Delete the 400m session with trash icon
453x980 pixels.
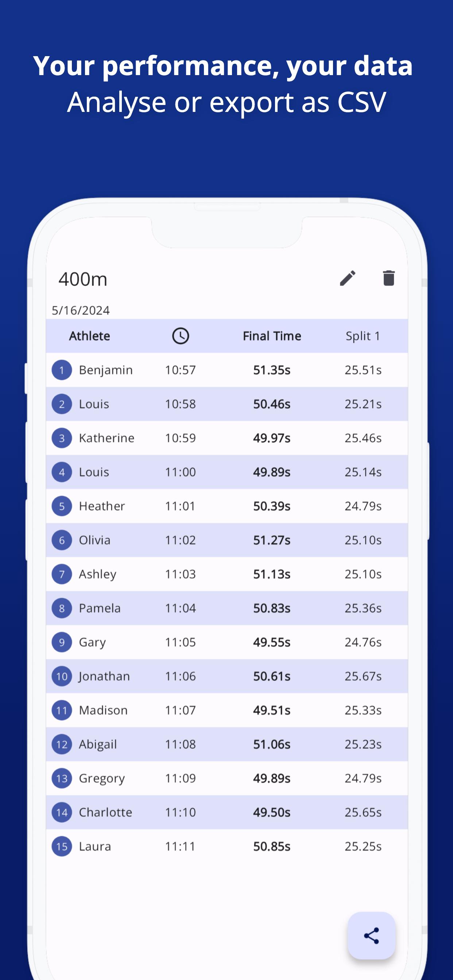coord(388,278)
